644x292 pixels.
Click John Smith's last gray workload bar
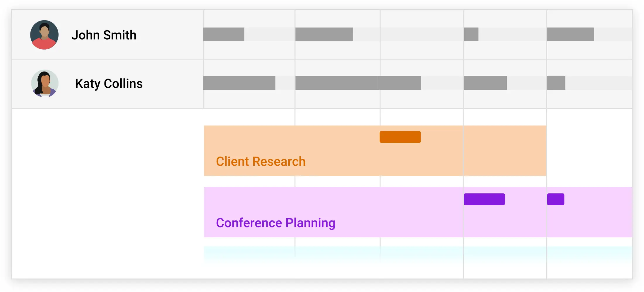(570, 34)
